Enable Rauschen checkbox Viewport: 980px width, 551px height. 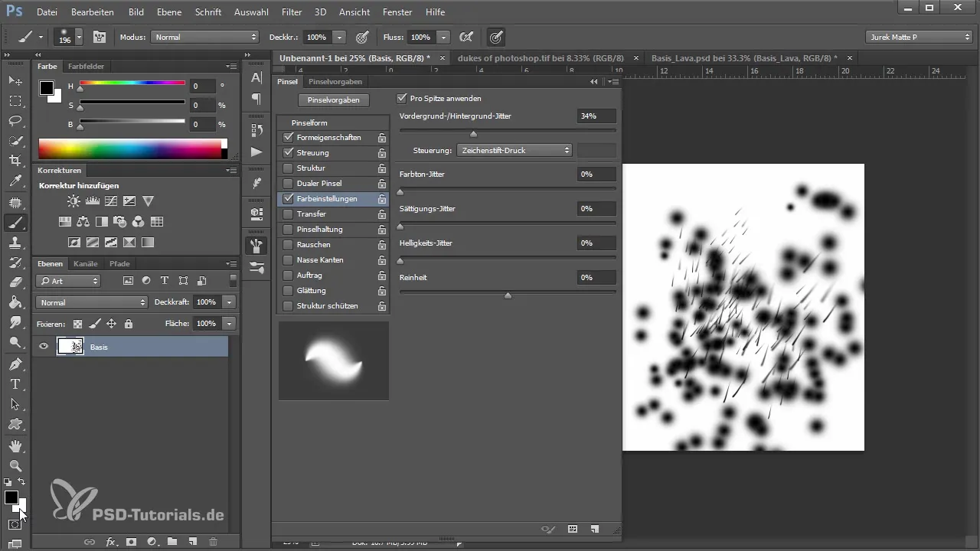tap(288, 245)
